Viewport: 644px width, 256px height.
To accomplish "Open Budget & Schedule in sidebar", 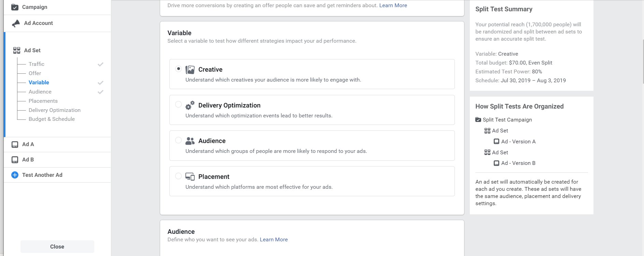I will [52, 119].
